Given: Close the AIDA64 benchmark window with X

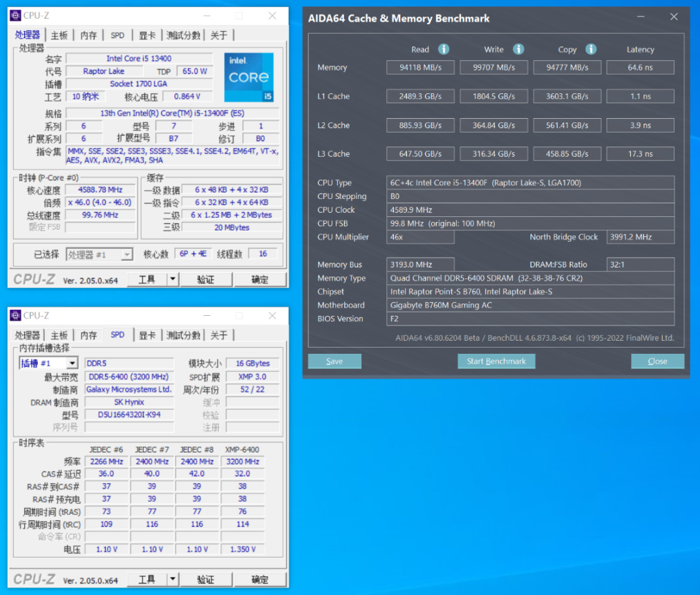Looking at the screenshot, I should (x=674, y=17).
